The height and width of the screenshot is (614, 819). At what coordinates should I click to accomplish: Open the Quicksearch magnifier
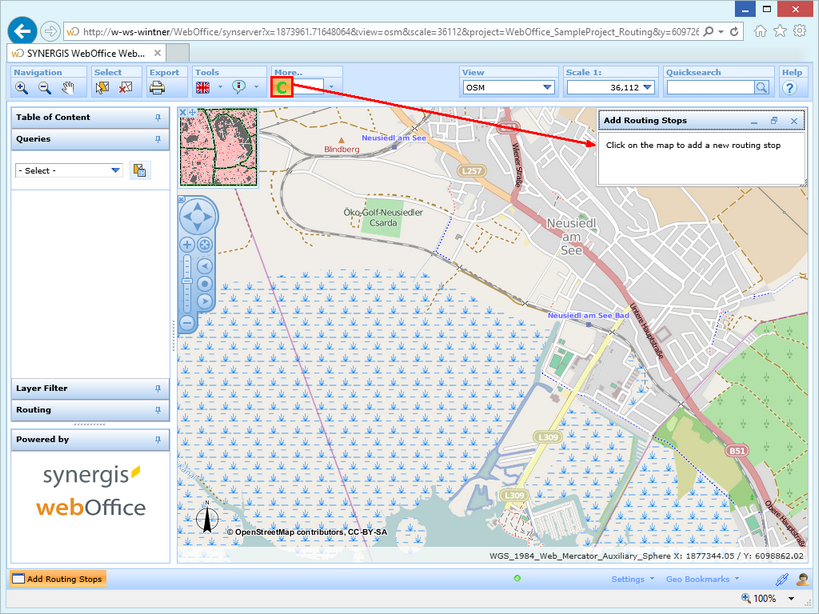761,87
